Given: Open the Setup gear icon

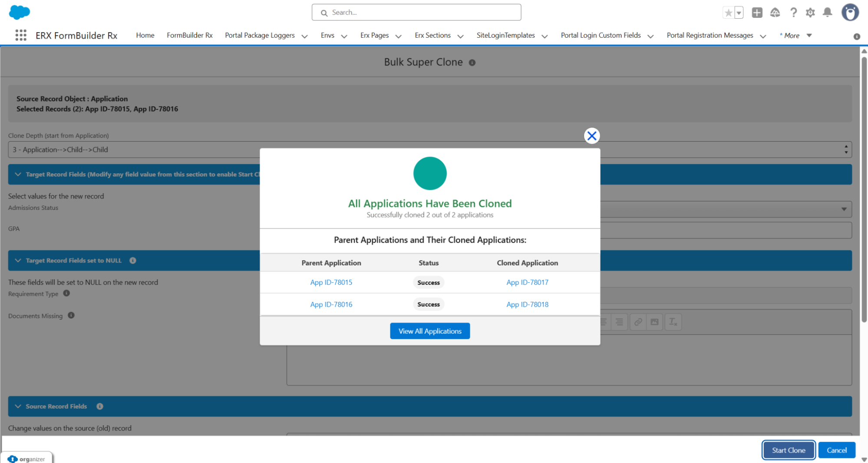Looking at the screenshot, I should point(810,13).
